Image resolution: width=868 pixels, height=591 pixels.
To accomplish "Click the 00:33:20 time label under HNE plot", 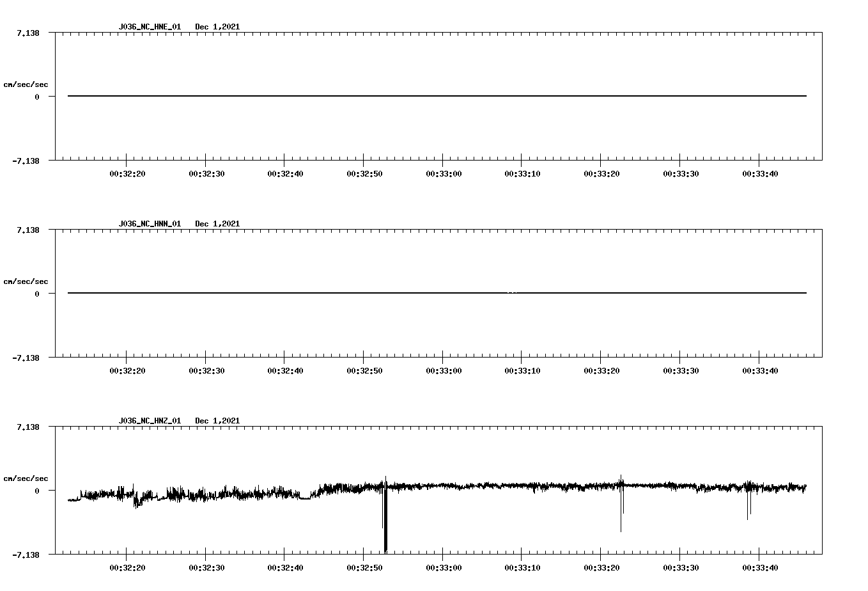I will tap(601, 174).
